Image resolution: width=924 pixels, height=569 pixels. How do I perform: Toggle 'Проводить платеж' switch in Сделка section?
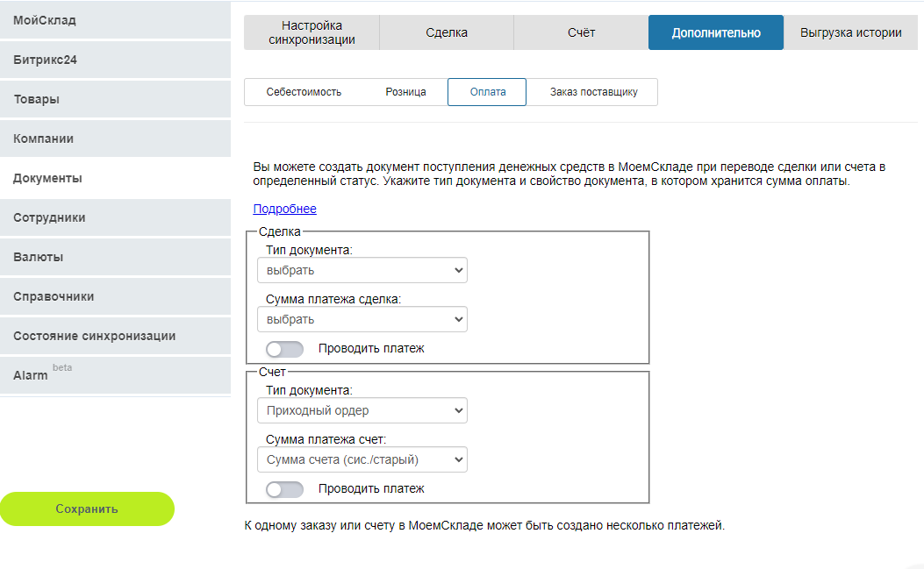(x=285, y=349)
